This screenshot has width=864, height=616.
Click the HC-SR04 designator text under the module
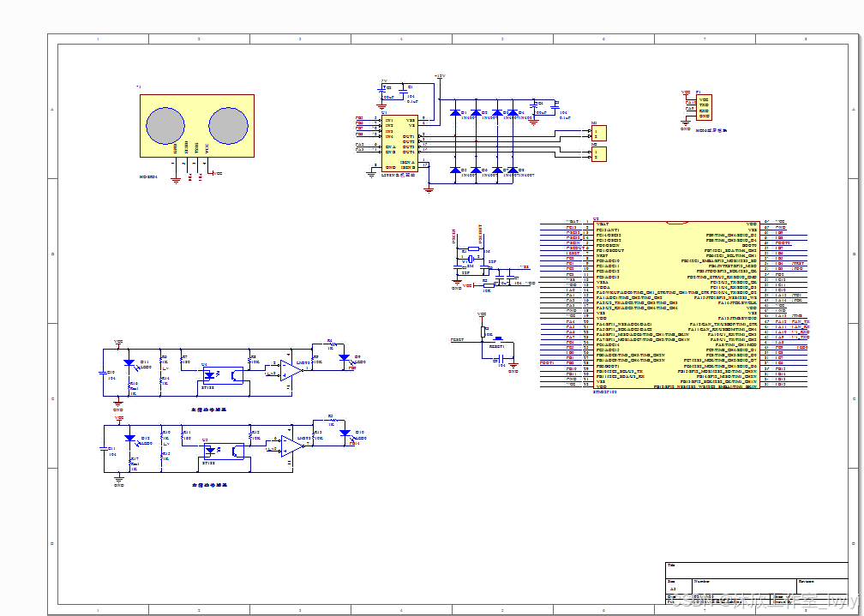(148, 176)
